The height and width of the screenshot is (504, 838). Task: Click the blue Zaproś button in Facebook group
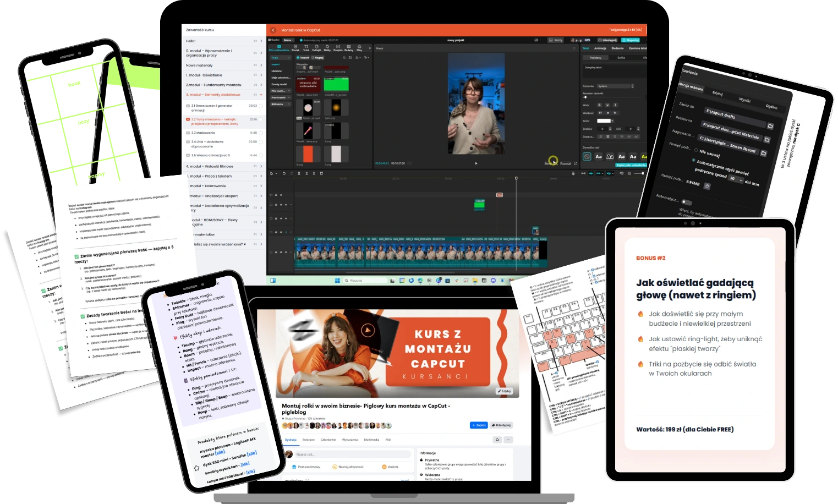click(479, 425)
